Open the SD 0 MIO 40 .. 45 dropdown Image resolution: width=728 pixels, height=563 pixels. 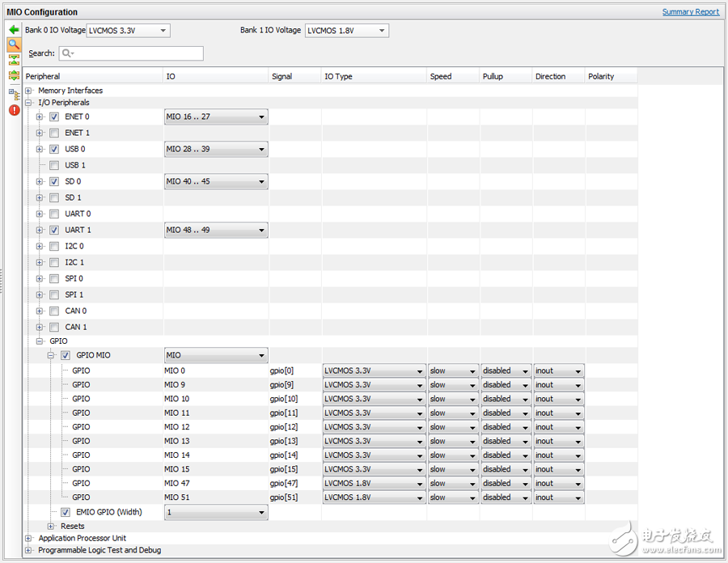(x=215, y=181)
